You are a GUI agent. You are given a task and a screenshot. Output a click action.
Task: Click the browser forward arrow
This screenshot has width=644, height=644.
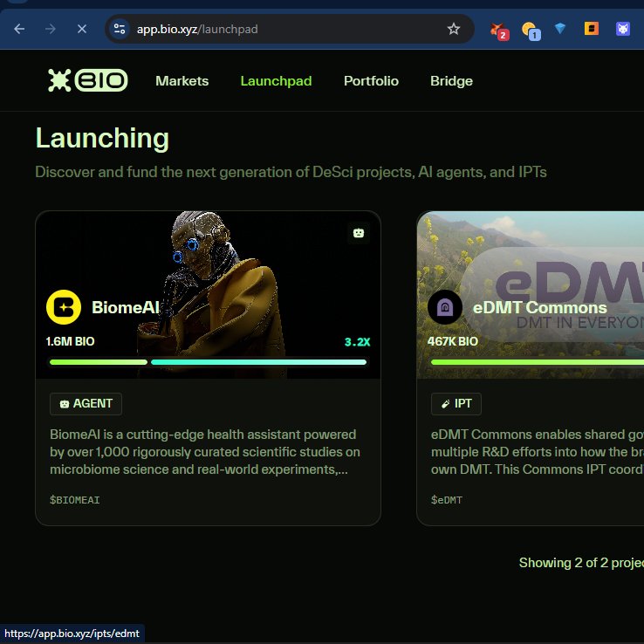pyautogui.click(x=51, y=29)
